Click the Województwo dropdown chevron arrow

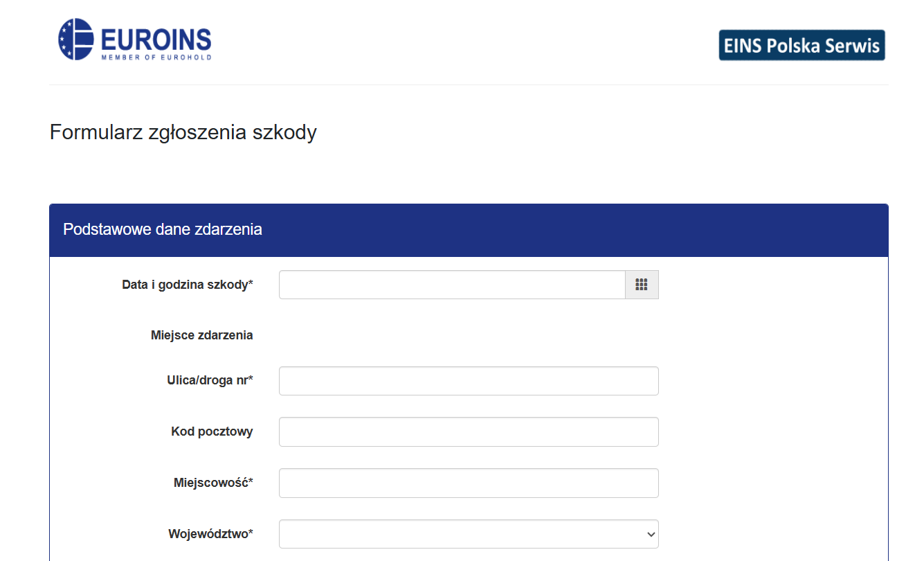coord(650,534)
